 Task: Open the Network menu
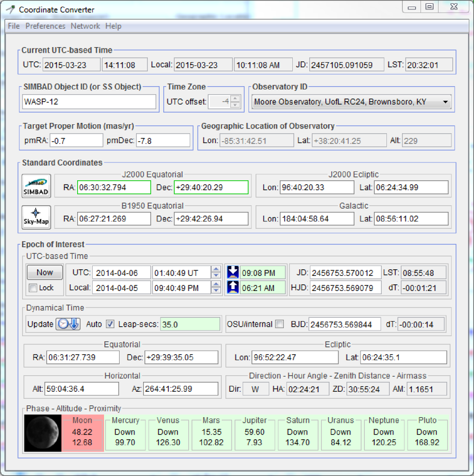pos(85,26)
